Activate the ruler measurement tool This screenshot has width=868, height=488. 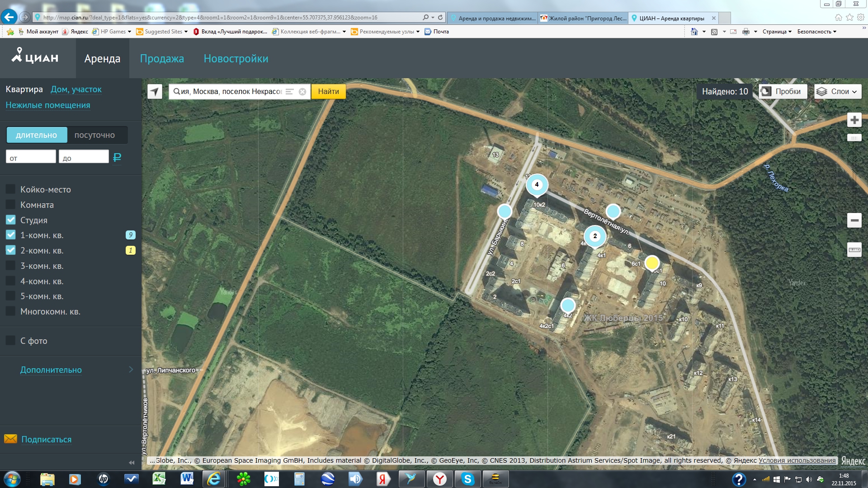click(854, 249)
